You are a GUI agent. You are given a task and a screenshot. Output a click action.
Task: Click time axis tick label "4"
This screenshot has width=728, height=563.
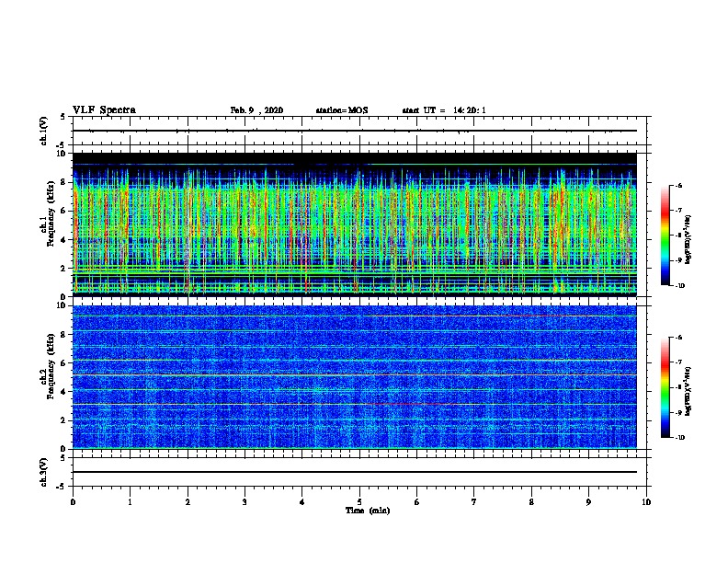(302, 502)
